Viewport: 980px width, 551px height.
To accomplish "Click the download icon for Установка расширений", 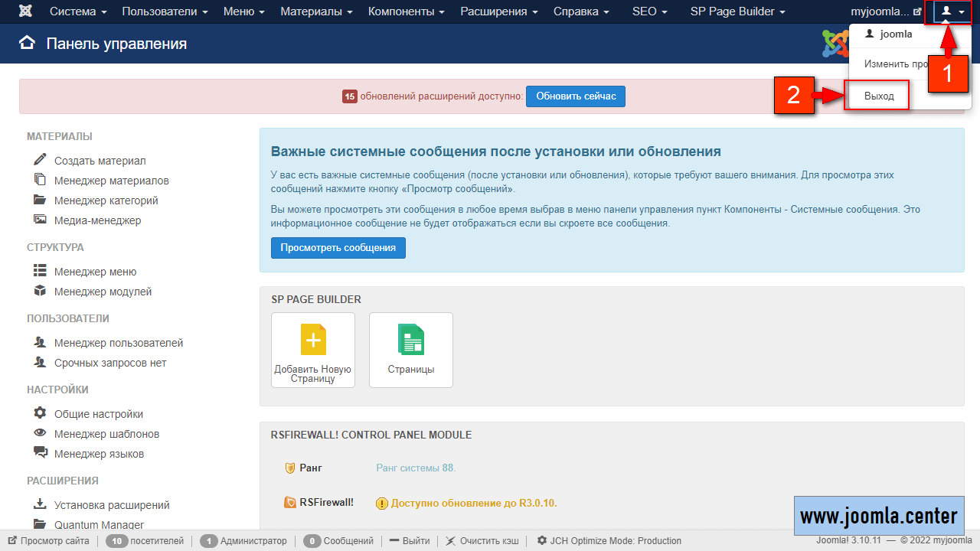I will (x=40, y=504).
